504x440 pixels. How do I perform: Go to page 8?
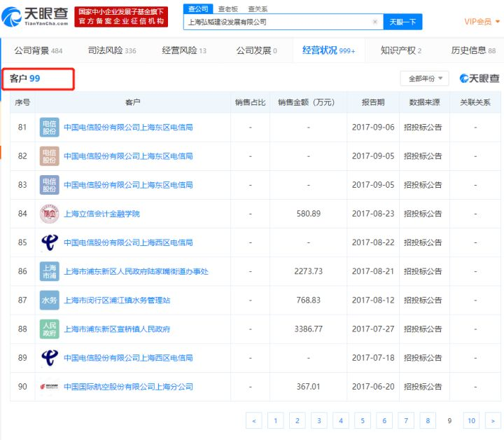[x=428, y=420]
